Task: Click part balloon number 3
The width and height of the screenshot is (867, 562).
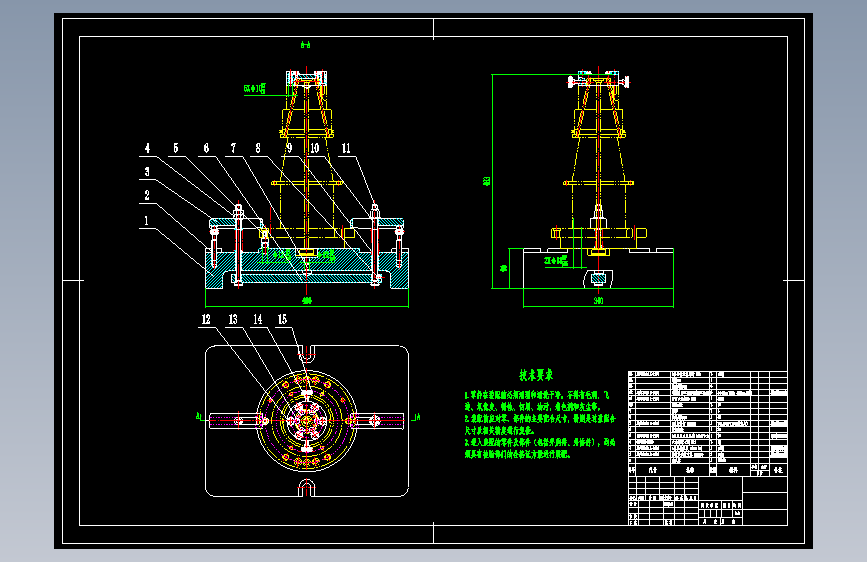Action: coord(147,171)
